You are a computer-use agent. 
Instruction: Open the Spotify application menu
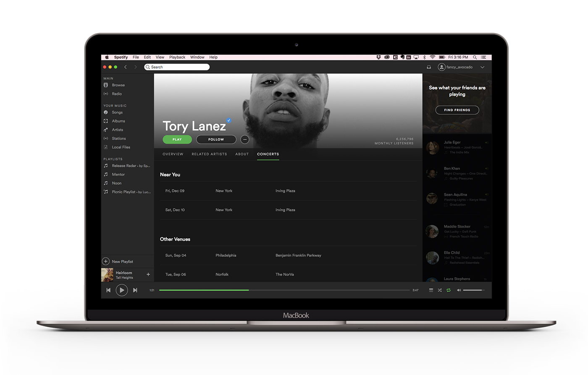click(x=121, y=57)
